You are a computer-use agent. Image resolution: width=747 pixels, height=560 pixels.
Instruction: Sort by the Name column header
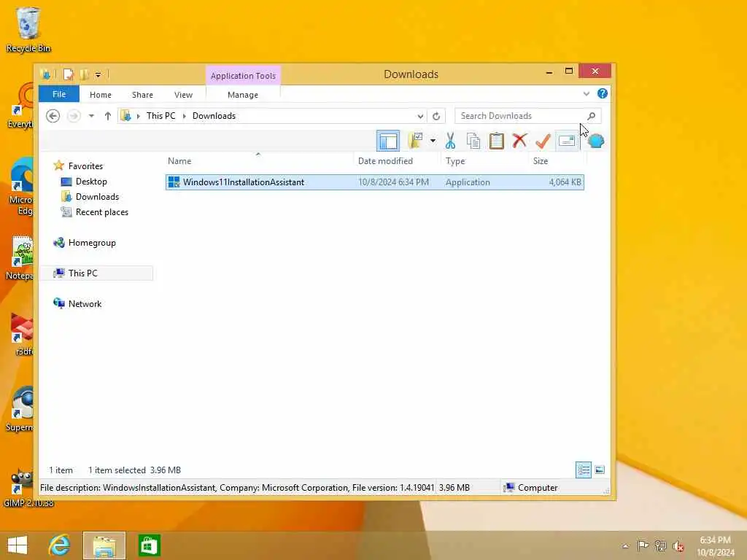coord(179,161)
